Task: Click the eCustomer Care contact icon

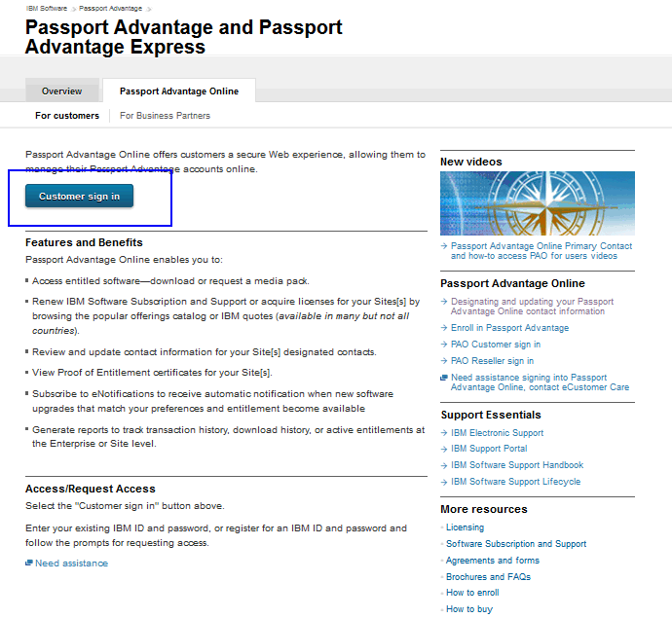Action: (444, 378)
